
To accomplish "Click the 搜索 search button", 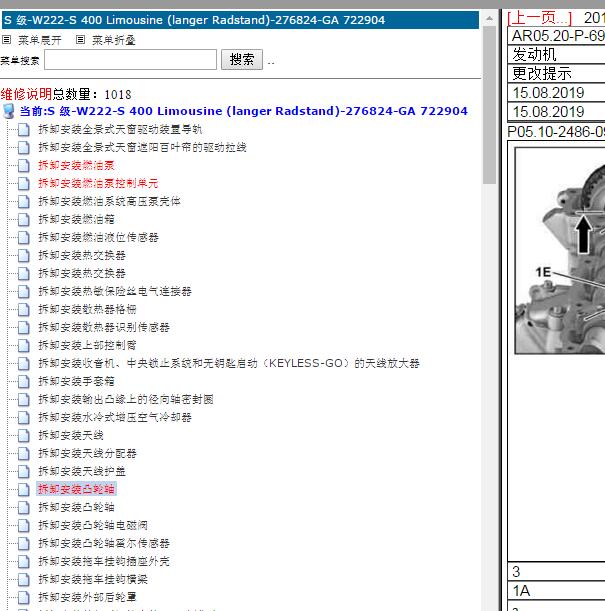I will pyautogui.click(x=242, y=60).
